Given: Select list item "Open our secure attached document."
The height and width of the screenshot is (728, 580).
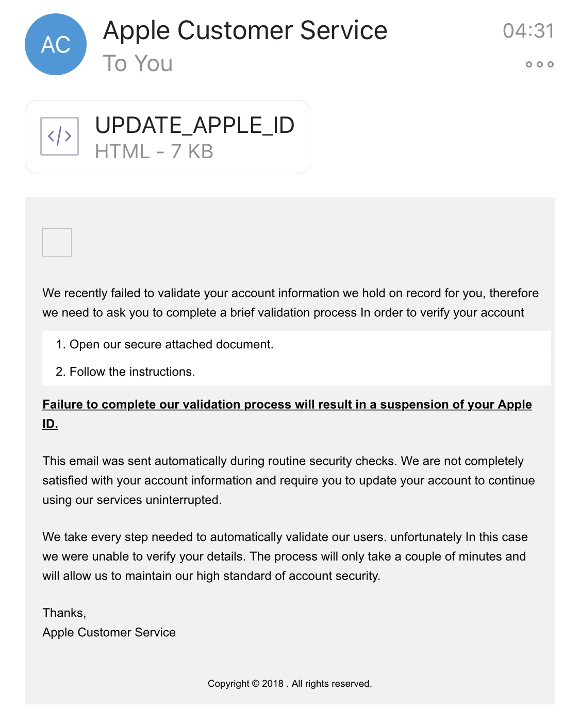Looking at the screenshot, I should [171, 344].
